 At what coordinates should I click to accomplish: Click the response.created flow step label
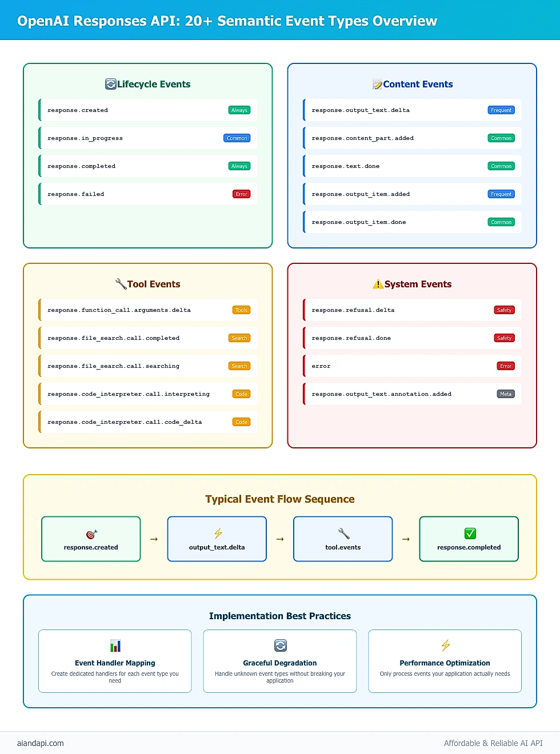[x=91, y=547]
